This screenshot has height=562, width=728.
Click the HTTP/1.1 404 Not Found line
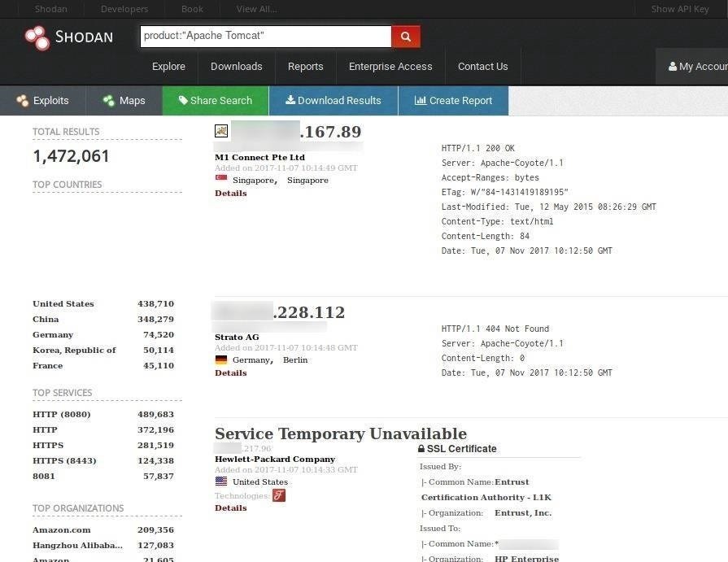point(495,329)
